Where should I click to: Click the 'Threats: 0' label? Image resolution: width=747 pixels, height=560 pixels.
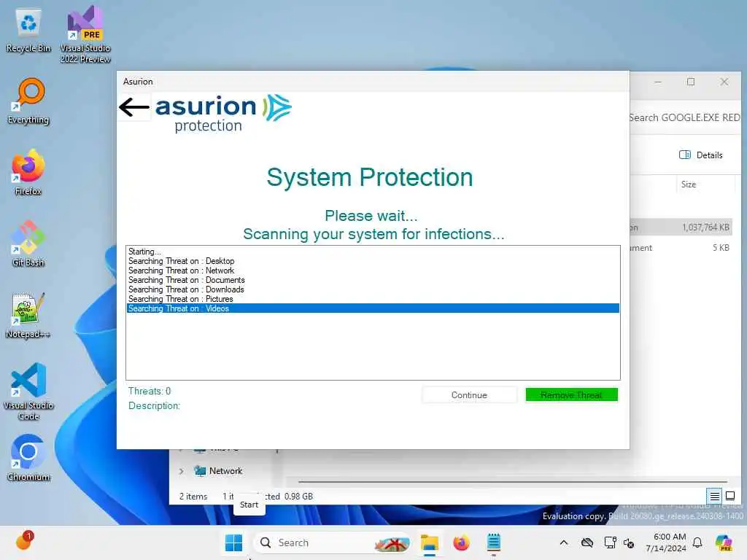point(149,391)
